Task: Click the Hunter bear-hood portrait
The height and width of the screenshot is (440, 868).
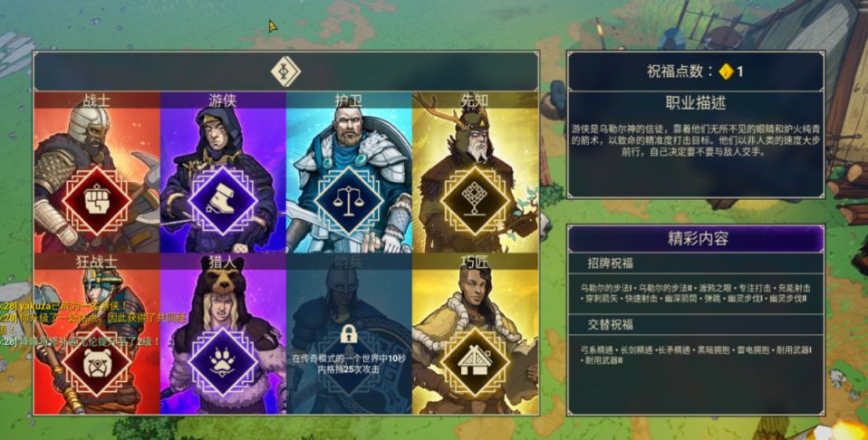Action: [223, 334]
